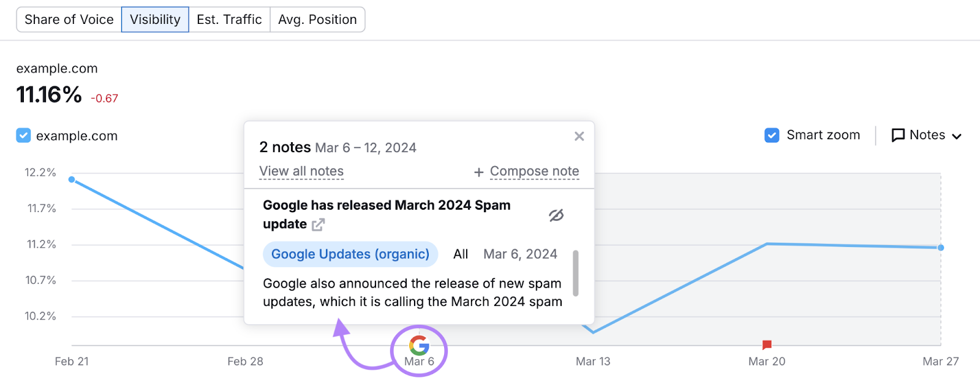Open the Avg. Position tab

click(x=317, y=19)
